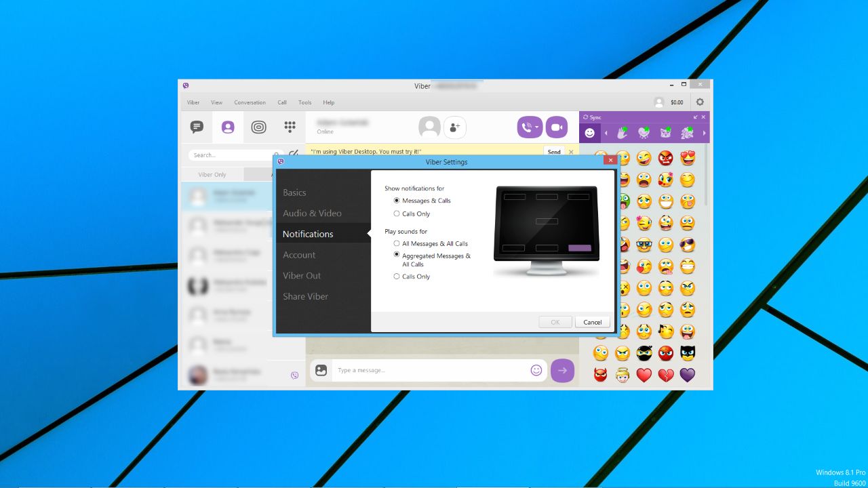Insert the broken heart emoji

666,375
